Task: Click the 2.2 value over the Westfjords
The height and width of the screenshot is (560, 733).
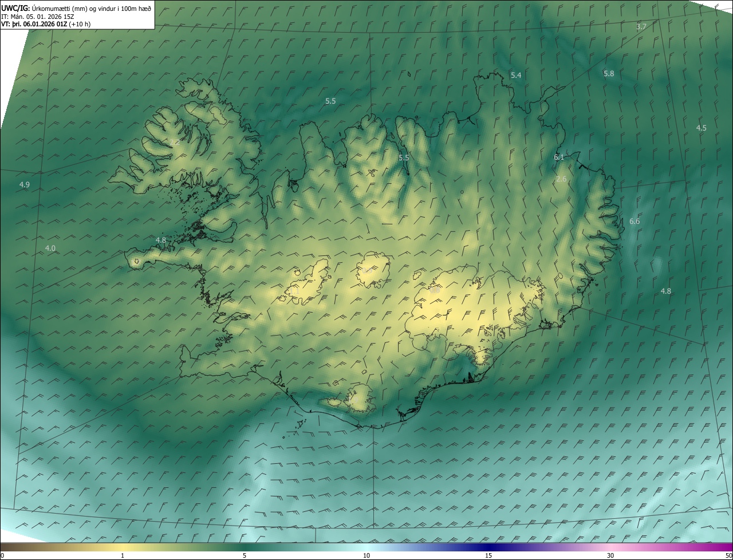Action: pyautogui.click(x=175, y=142)
